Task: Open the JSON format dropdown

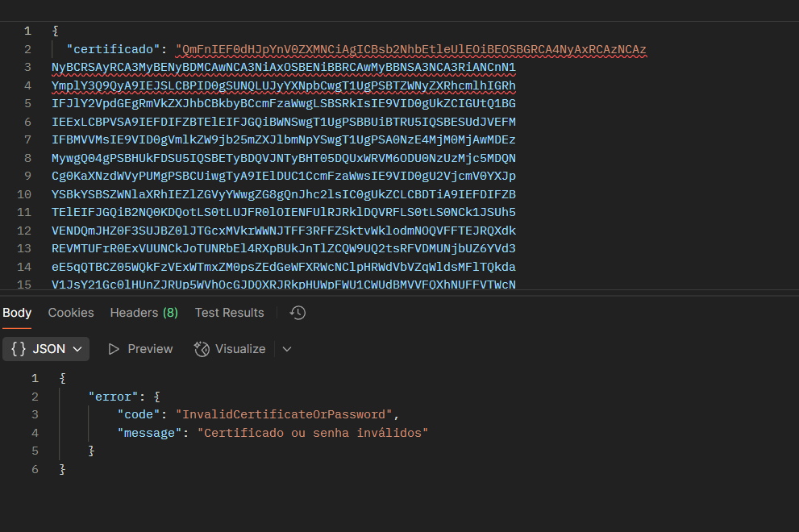Action: click(46, 348)
